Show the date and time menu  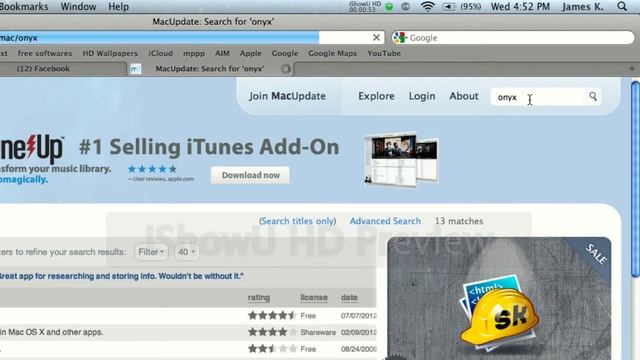[520, 7]
